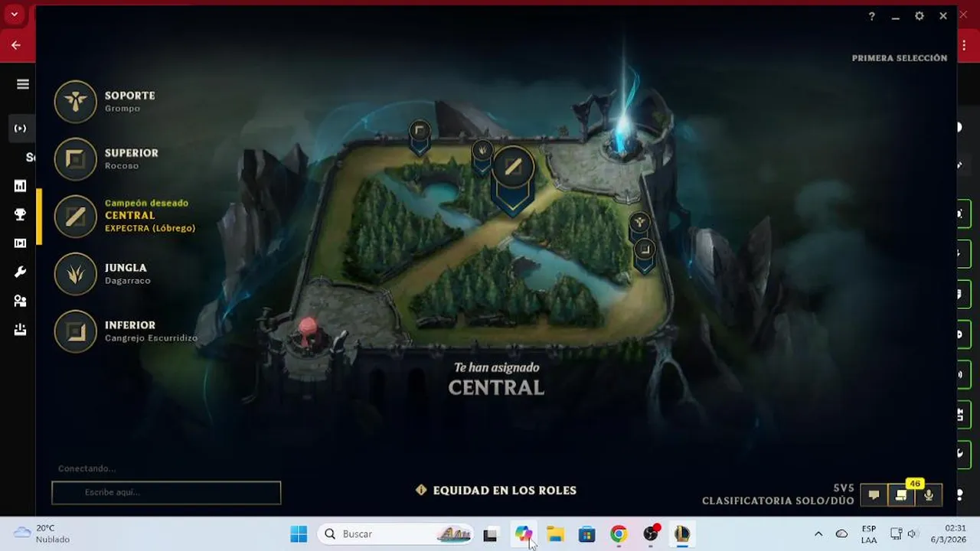Click the SOPORTE role name
Viewport: 980px width, 551px height.
(x=130, y=96)
